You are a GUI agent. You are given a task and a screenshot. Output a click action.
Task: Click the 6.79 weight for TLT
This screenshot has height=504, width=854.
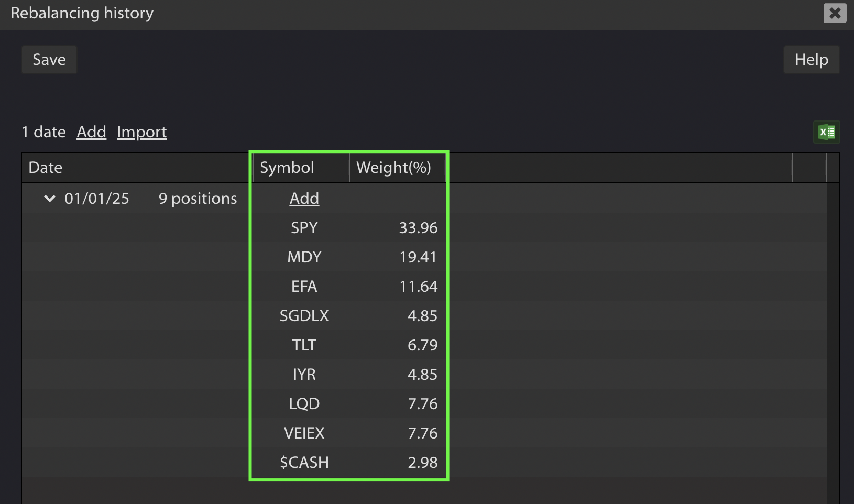pos(422,345)
